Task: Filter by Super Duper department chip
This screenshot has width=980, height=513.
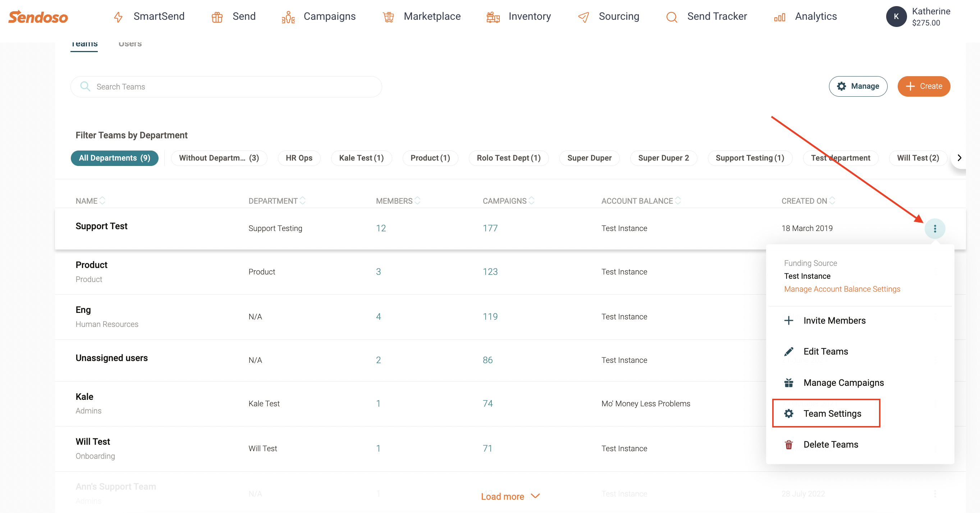Action: 589,158
